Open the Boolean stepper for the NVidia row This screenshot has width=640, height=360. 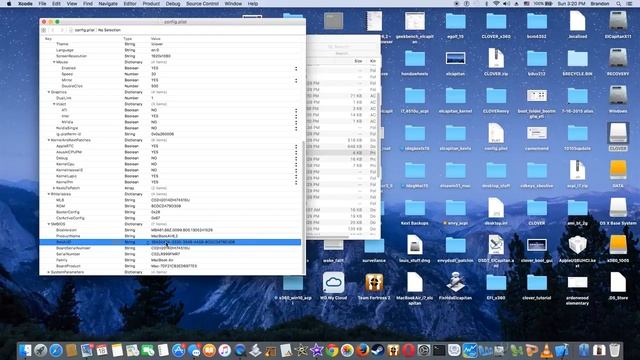296,122
